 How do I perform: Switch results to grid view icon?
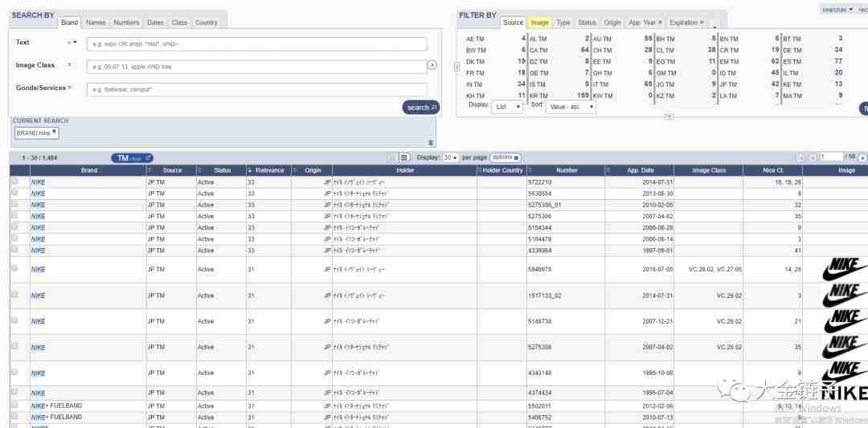pyautogui.click(x=404, y=157)
